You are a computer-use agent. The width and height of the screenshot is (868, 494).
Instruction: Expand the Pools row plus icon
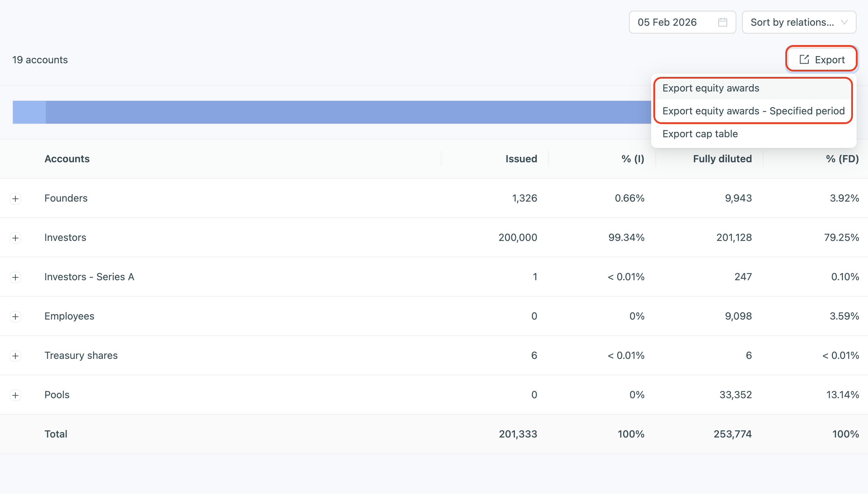[15, 395]
